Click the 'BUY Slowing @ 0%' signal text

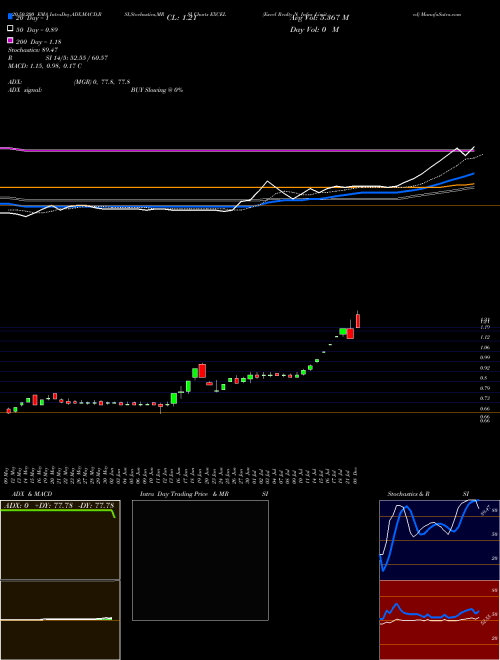[157, 90]
